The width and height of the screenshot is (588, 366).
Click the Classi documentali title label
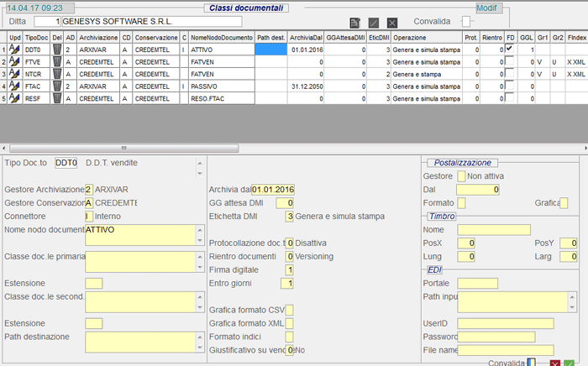pos(246,8)
